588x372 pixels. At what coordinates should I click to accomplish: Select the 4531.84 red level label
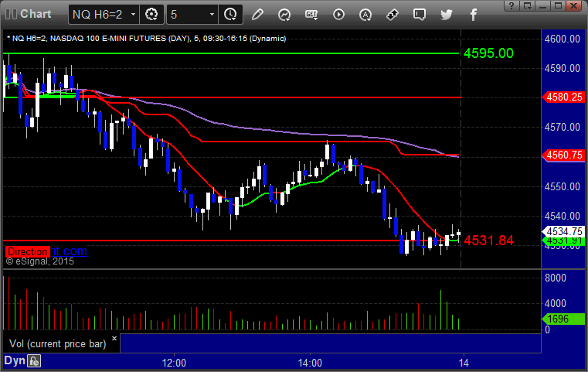tap(488, 241)
